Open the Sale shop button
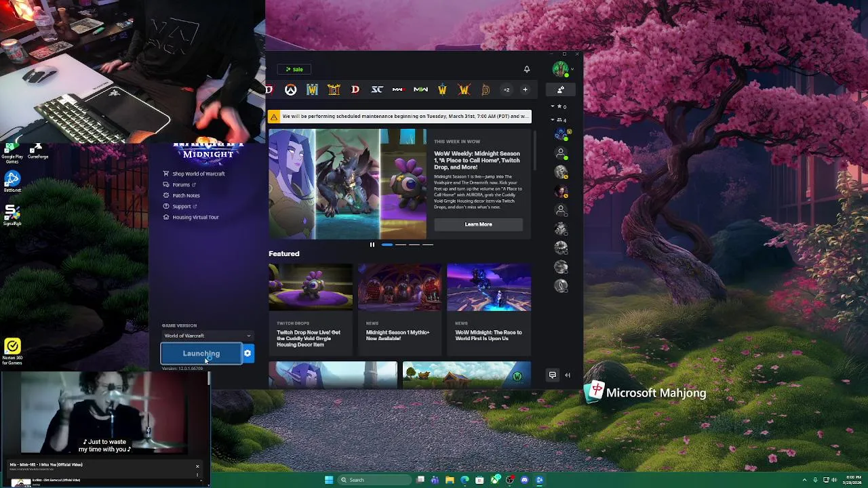The image size is (868, 488). [294, 69]
